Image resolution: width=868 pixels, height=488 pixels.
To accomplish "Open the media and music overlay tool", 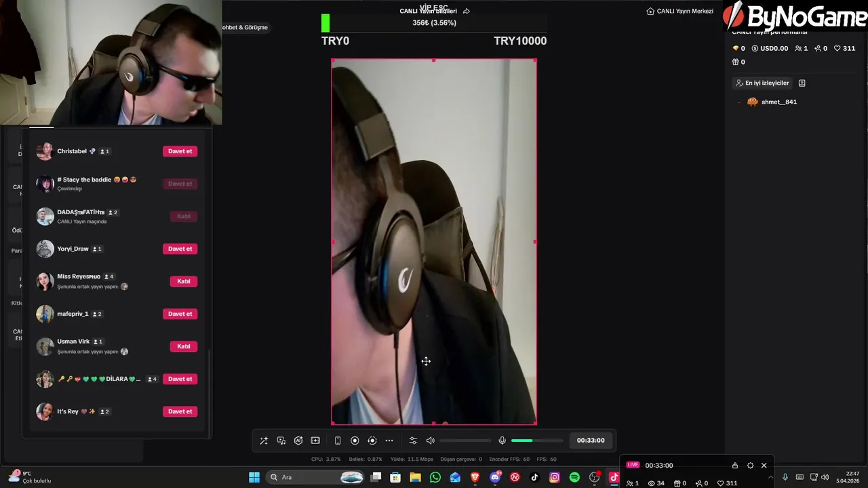I will [x=281, y=441].
